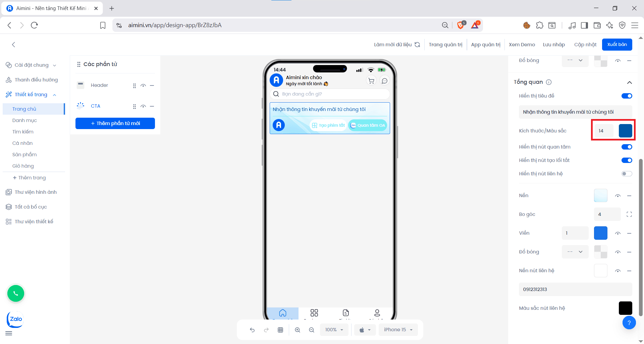Click the zoom-in magnifier in canvas toolbar
This screenshot has height=344, width=644.
(298, 330)
